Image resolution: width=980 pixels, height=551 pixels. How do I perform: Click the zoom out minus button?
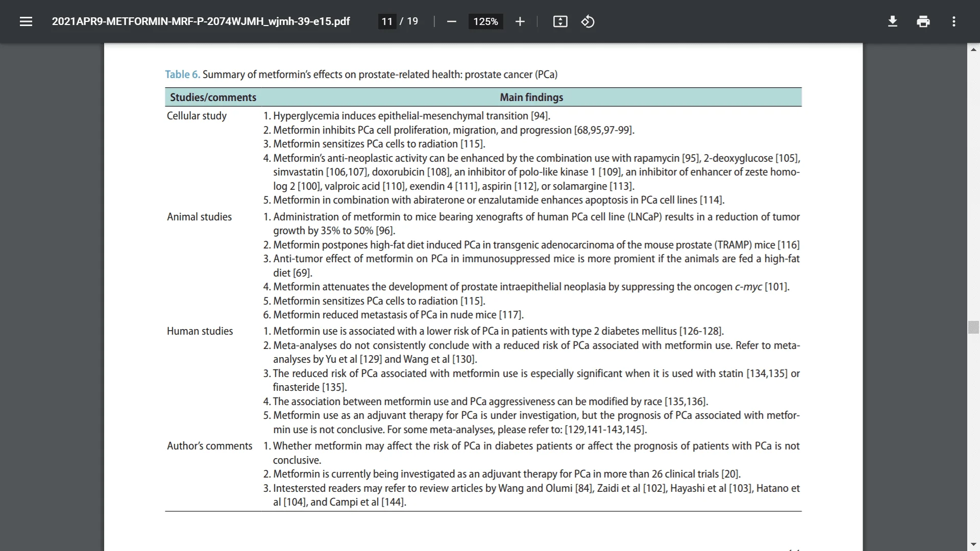[x=451, y=21]
